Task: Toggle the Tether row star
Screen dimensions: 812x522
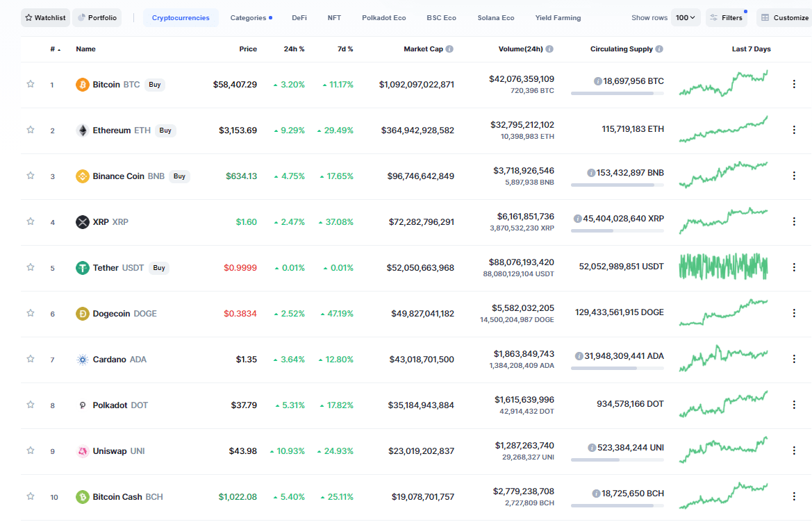Action: (x=31, y=267)
